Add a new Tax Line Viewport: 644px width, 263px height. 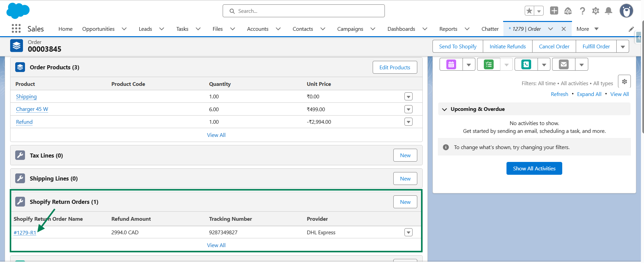(405, 156)
